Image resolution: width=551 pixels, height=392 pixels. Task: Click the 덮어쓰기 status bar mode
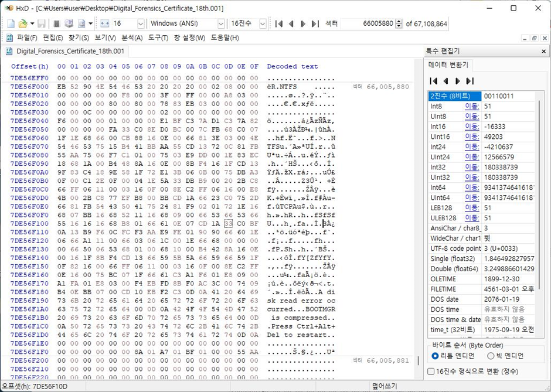385,386
